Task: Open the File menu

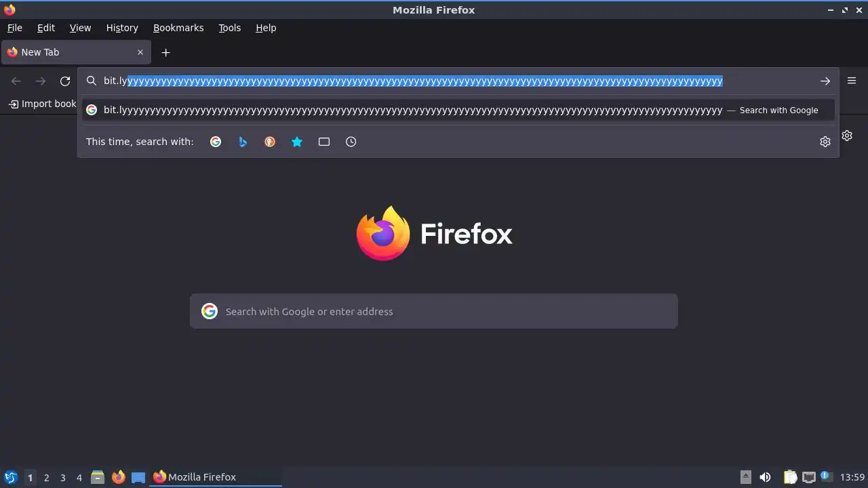Action: tap(15, 28)
